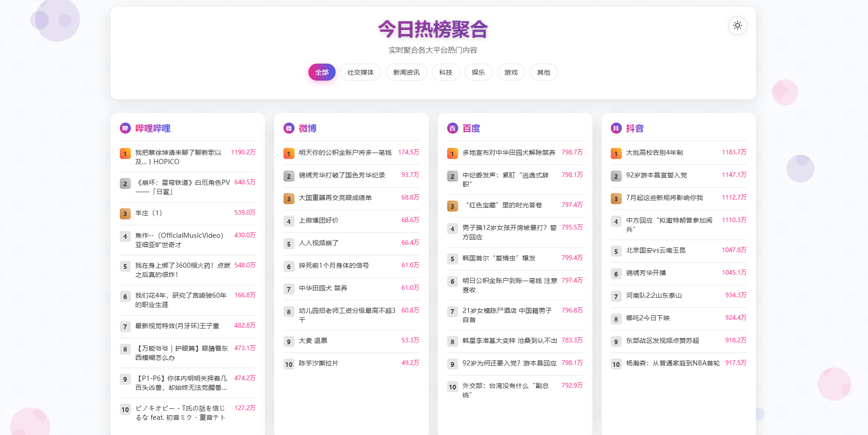Open 陈芋汐撕拉片 topic
868x435 pixels.
pyautogui.click(x=319, y=363)
